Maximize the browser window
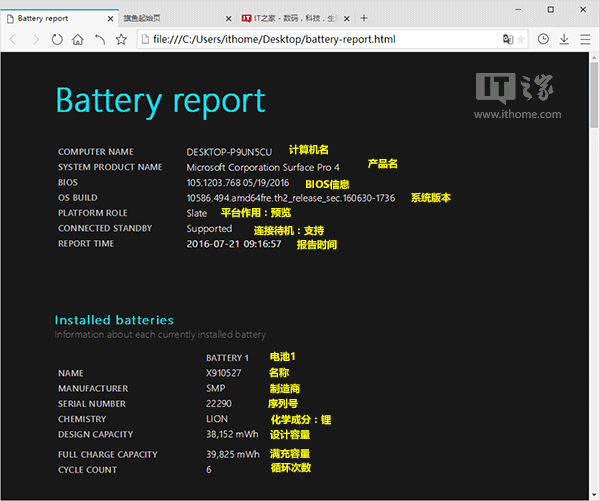Image resolution: width=600 pixels, height=501 pixels. click(x=551, y=10)
